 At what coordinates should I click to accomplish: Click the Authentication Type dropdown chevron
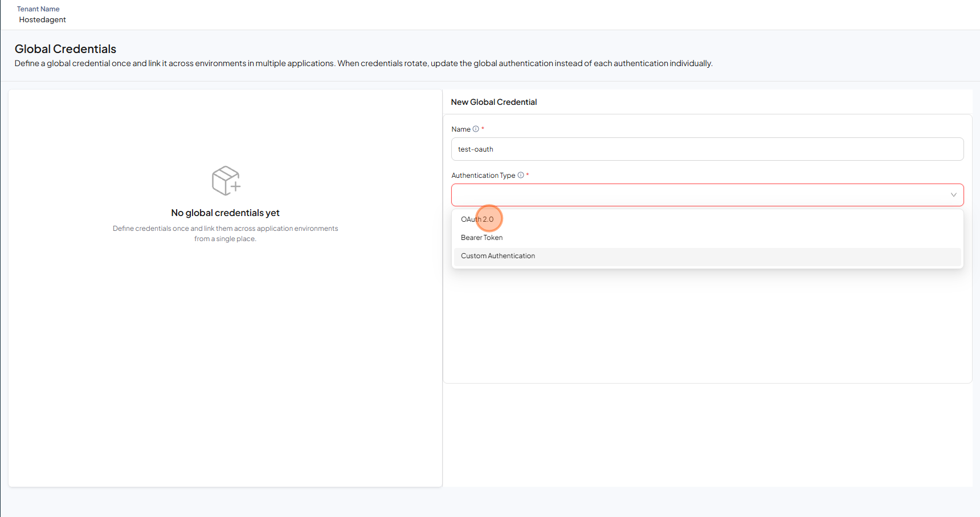(953, 195)
